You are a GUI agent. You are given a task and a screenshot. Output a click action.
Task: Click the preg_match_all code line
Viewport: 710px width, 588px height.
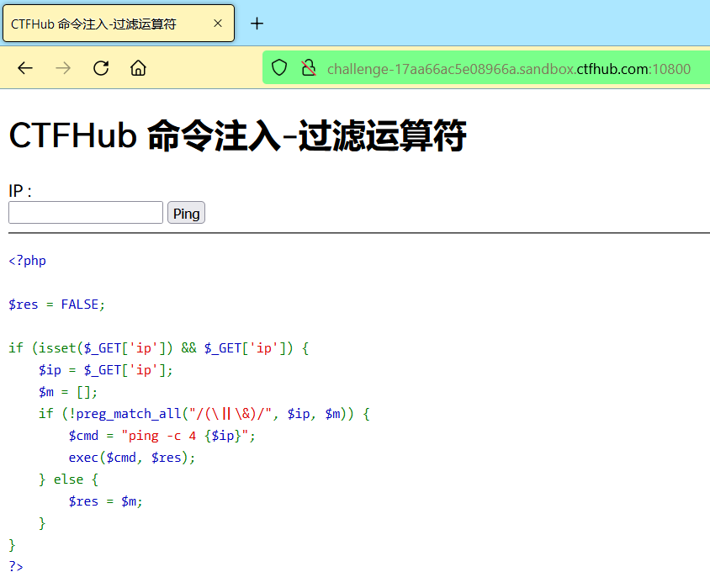(204, 414)
